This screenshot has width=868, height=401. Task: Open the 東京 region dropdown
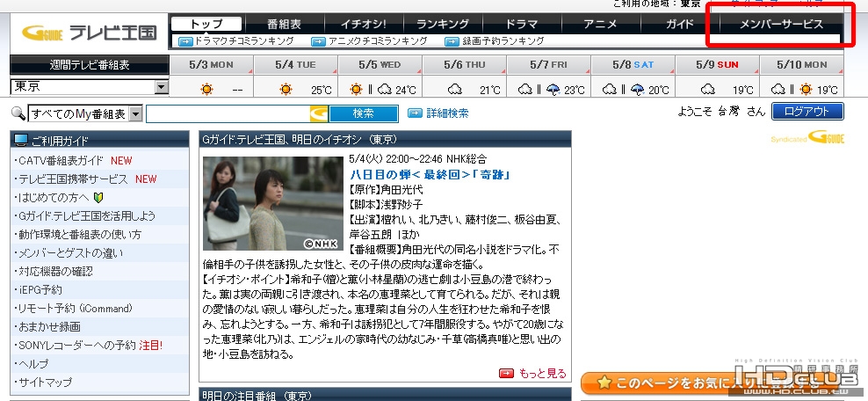(x=90, y=86)
